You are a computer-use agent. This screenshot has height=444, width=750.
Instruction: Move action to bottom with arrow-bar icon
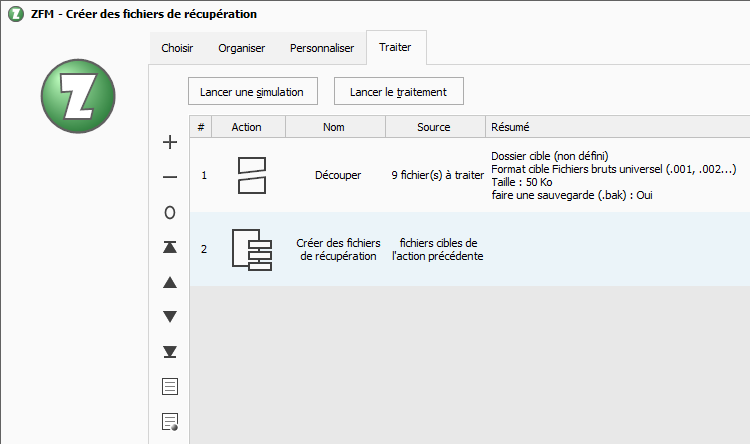[170, 352]
